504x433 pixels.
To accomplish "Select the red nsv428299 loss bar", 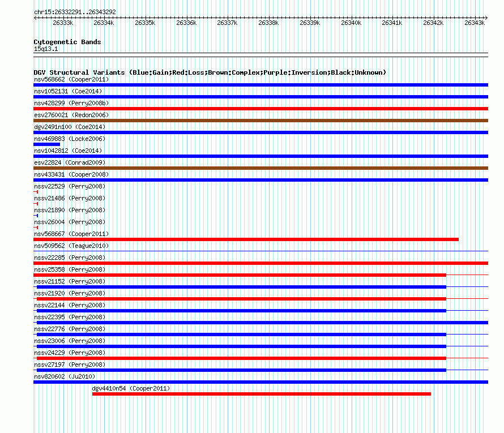I will [260, 109].
